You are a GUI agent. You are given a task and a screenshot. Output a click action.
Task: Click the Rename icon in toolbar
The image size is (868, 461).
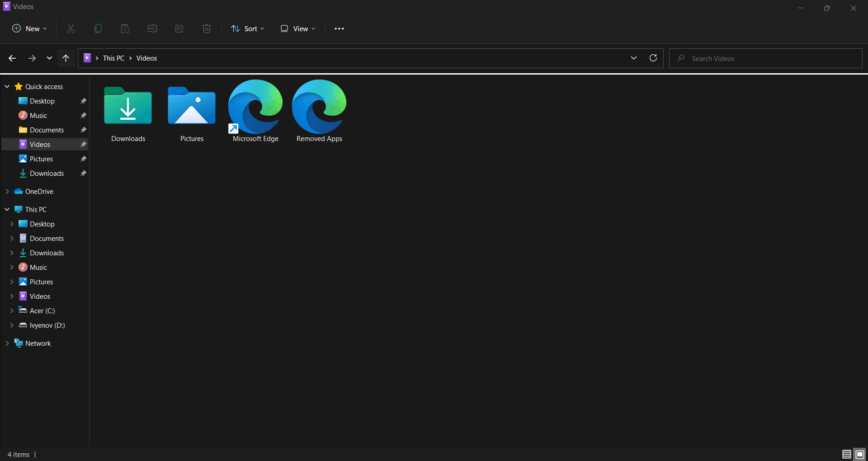(x=152, y=28)
